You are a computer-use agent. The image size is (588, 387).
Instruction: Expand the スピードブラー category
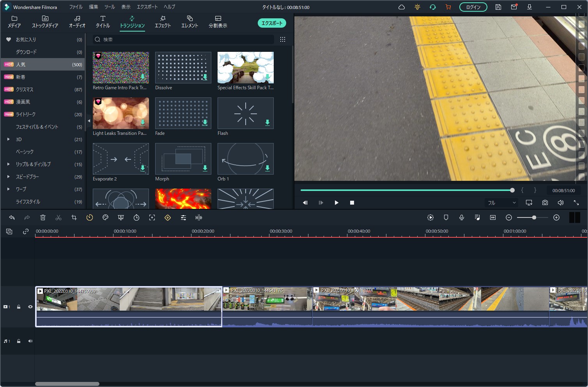pyautogui.click(x=9, y=177)
